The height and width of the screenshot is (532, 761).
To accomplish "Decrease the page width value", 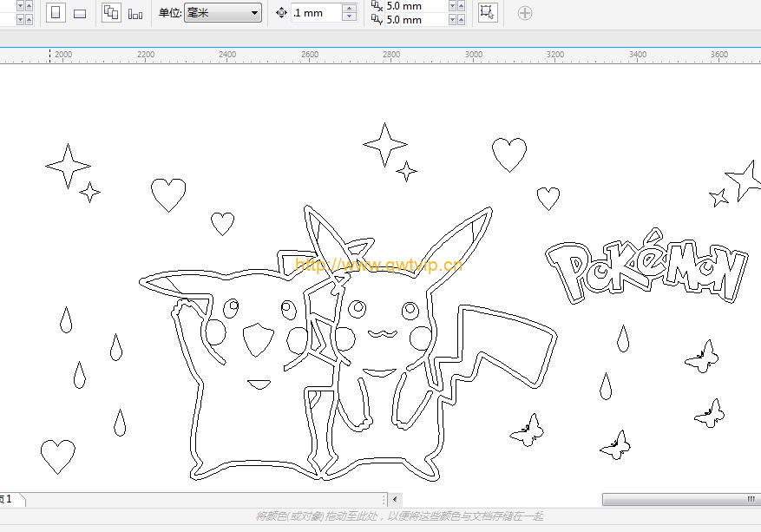I will coord(20,6).
